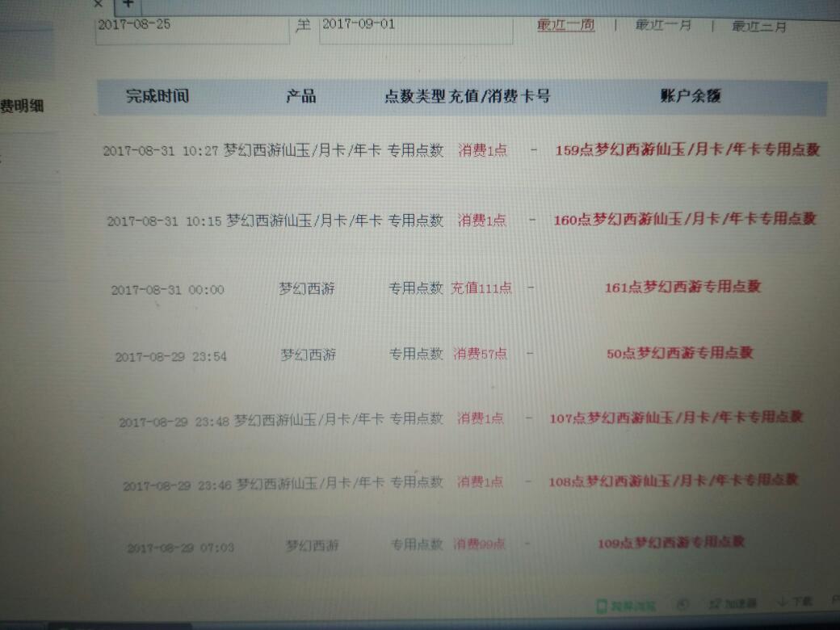Image resolution: width=840 pixels, height=630 pixels.
Task: Select 梦幻西游 product in the 00:00 row
Action: pos(307,289)
